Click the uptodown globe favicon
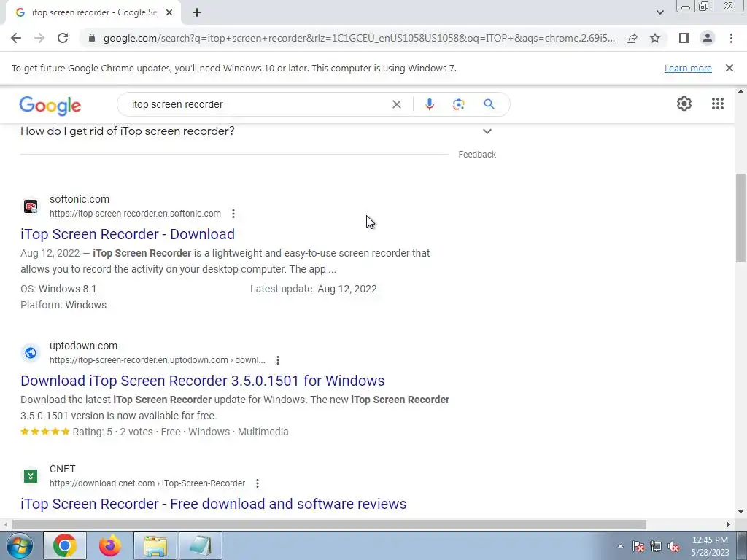The image size is (747, 560). 31,353
